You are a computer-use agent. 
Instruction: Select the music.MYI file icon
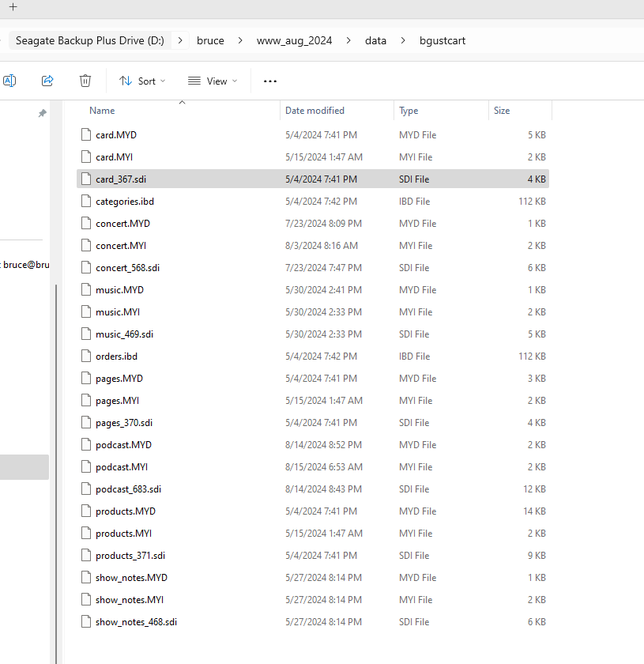86,311
